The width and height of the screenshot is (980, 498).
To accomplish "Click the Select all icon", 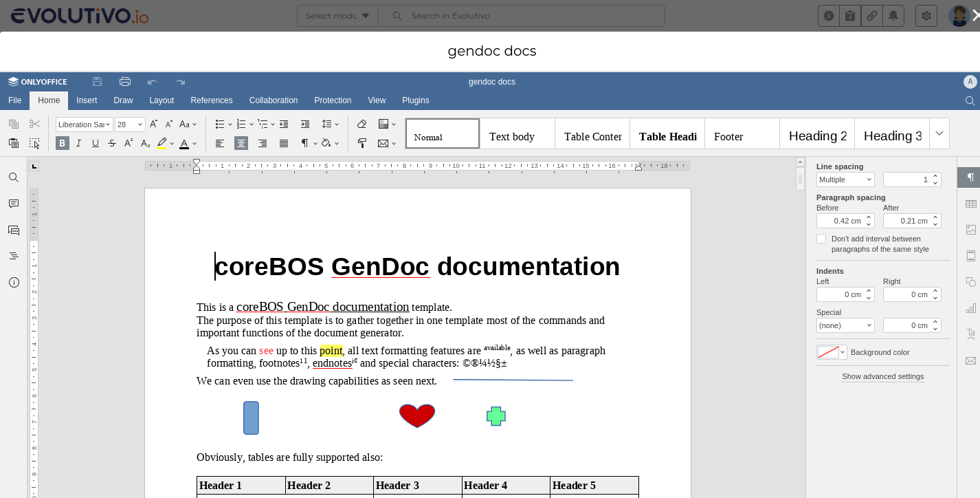I will tap(34, 143).
